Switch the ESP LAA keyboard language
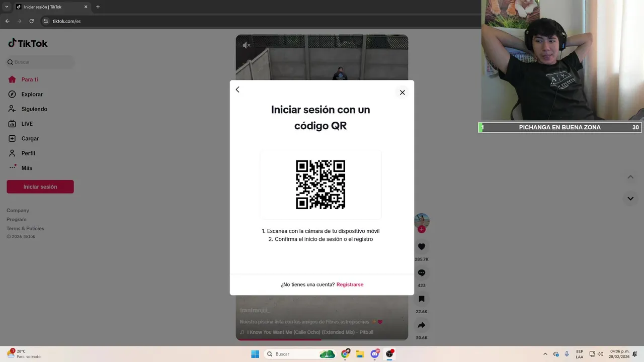 coord(580,354)
